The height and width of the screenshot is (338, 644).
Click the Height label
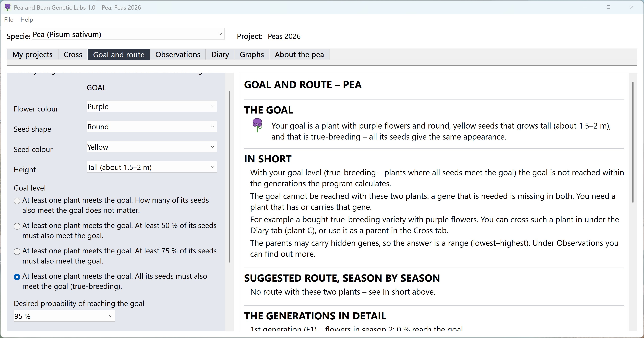pos(25,170)
